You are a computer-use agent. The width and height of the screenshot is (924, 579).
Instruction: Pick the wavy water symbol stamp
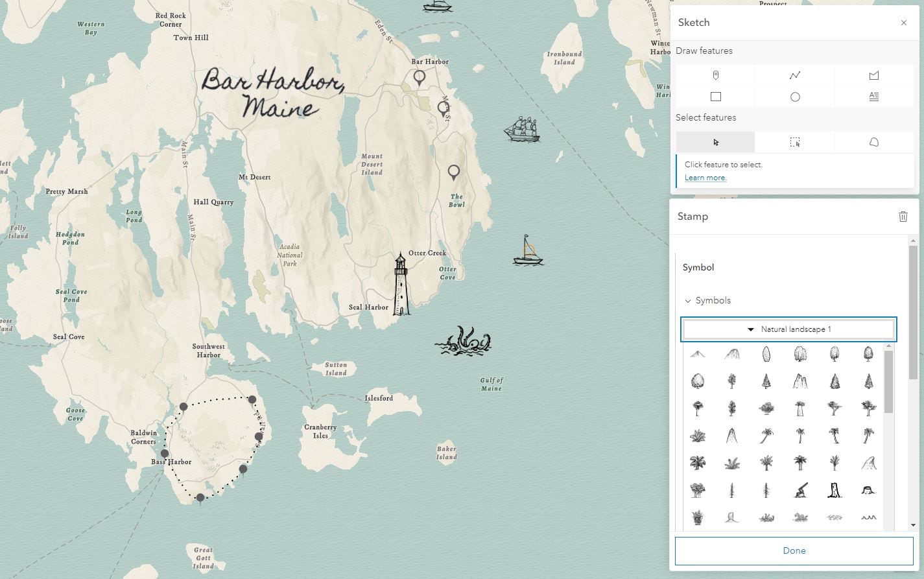pos(869,517)
